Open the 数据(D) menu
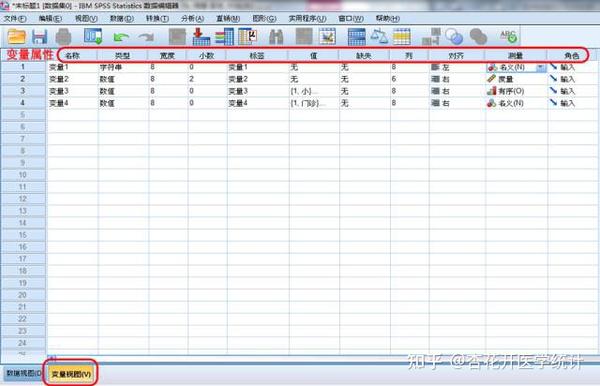600x386 pixels. (122, 18)
